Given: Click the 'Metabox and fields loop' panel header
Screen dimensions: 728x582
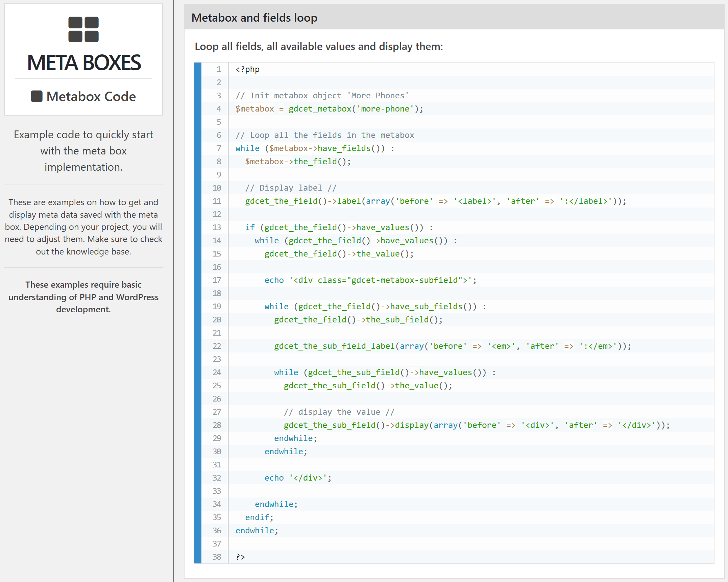Looking at the screenshot, I should pyautogui.click(x=454, y=17).
